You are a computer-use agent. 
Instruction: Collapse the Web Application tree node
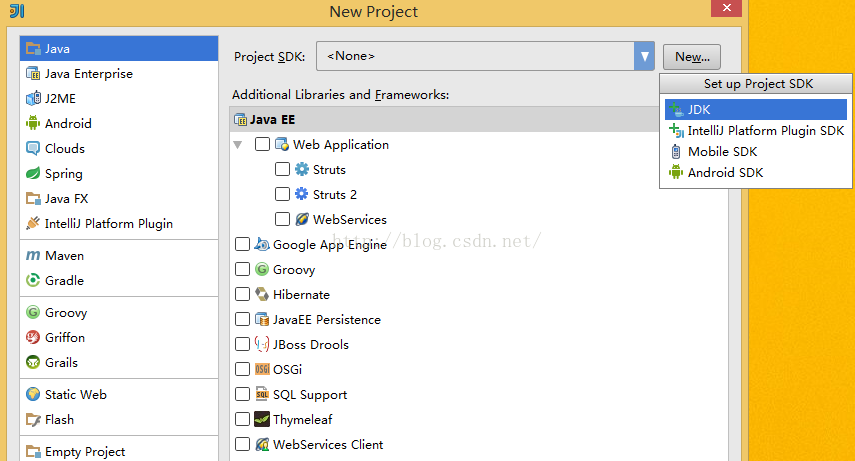tap(238, 145)
